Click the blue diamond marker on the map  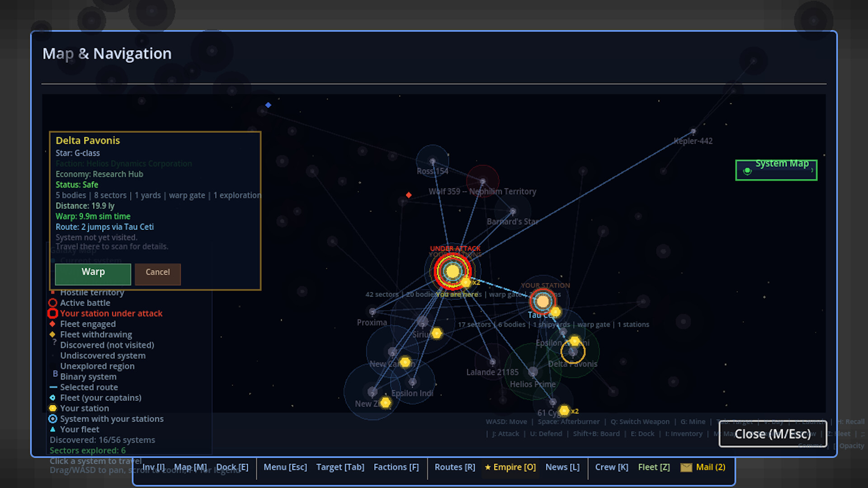pyautogui.click(x=268, y=105)
